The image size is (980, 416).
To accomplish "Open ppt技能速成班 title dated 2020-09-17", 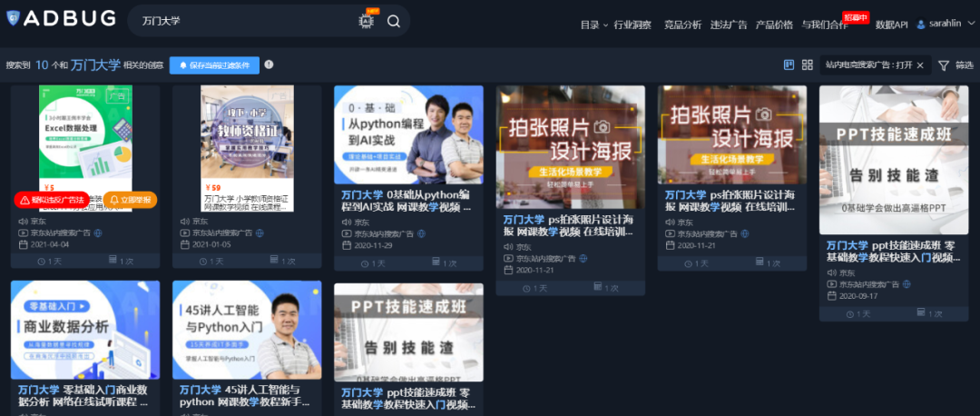I will point(894,252).
